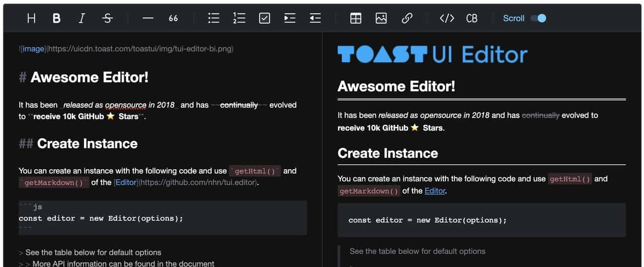The width and height of the screenshot is (644, 267).
Task: Apply strikethrough formatting
Action: click(107, 18)
